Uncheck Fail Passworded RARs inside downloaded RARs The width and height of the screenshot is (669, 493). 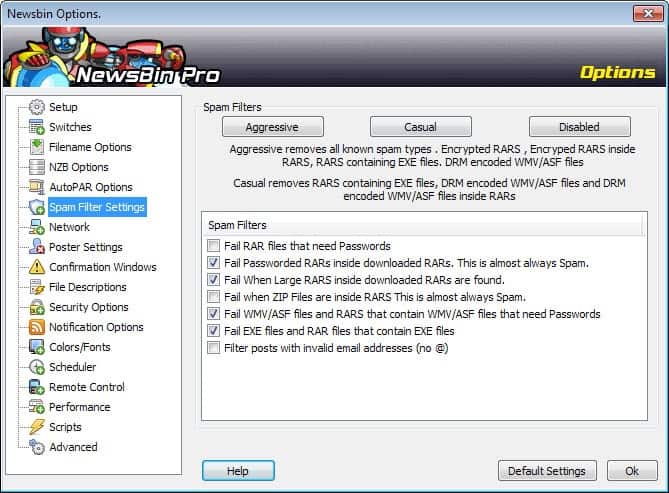point(213,263)
